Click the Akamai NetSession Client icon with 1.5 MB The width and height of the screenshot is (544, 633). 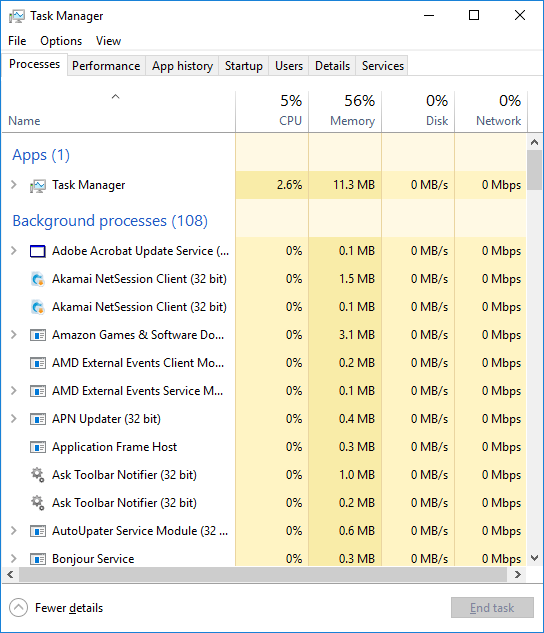(38, 279)
